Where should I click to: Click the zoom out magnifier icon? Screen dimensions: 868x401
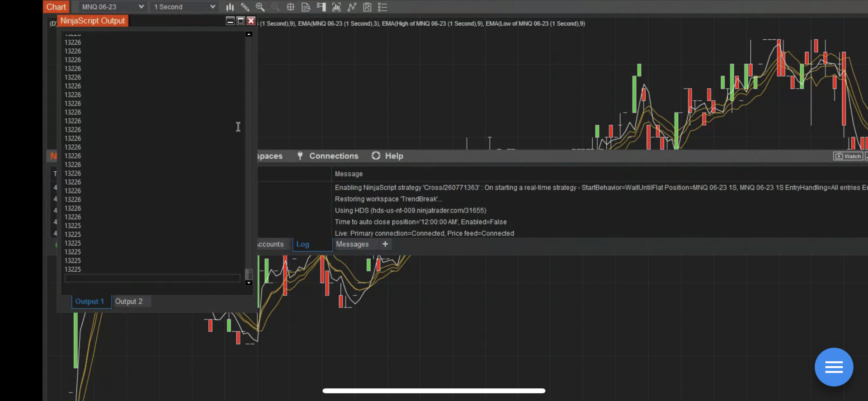[x=275, y=7]
